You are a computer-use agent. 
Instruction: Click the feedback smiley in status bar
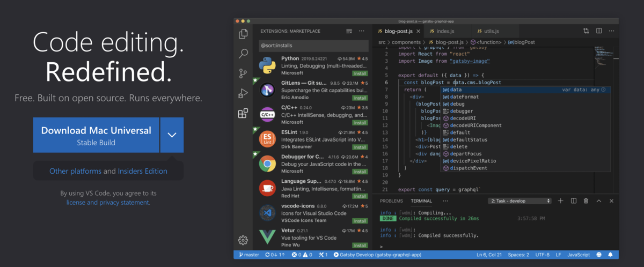point(599,255)
